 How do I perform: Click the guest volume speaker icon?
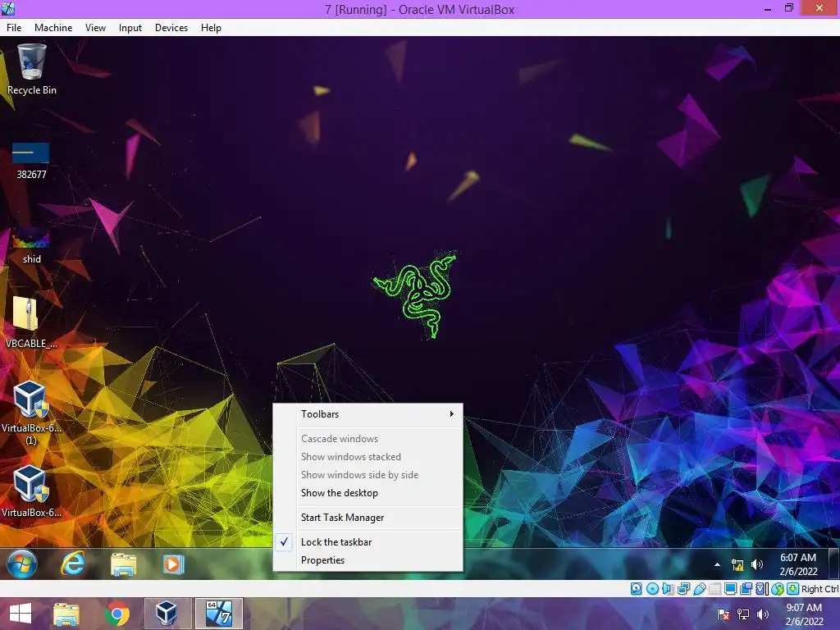tap(757, 564)
